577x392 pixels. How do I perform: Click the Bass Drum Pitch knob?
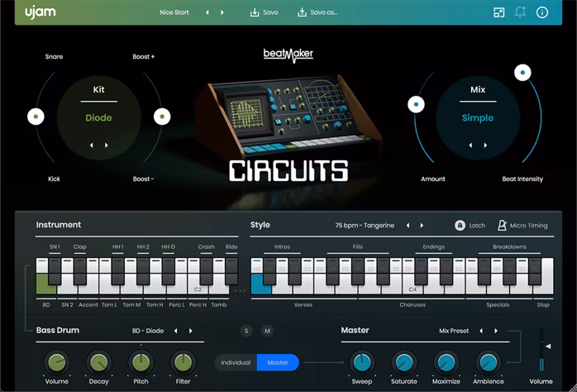[x=141, y=361]
